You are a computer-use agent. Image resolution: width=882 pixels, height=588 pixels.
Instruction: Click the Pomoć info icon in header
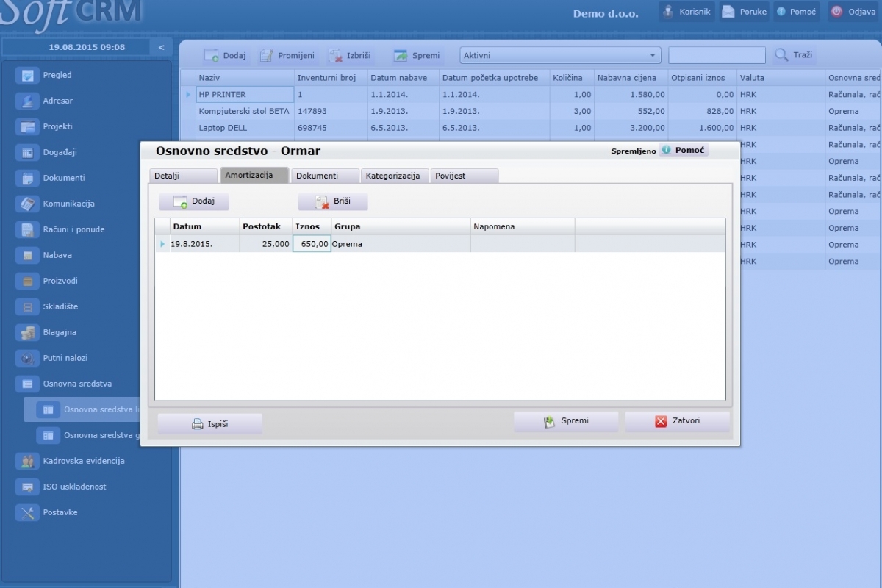click(781, 12)
